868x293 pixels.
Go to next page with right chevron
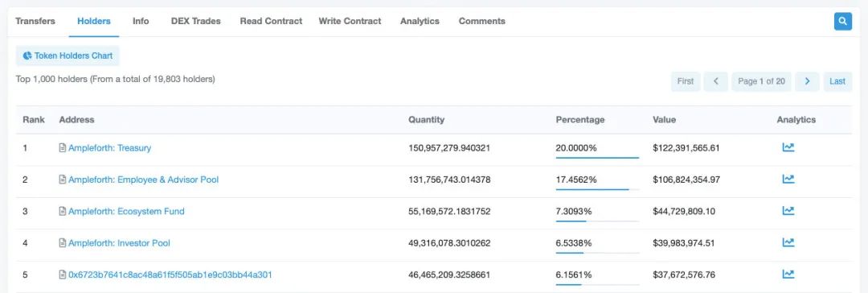807,81
